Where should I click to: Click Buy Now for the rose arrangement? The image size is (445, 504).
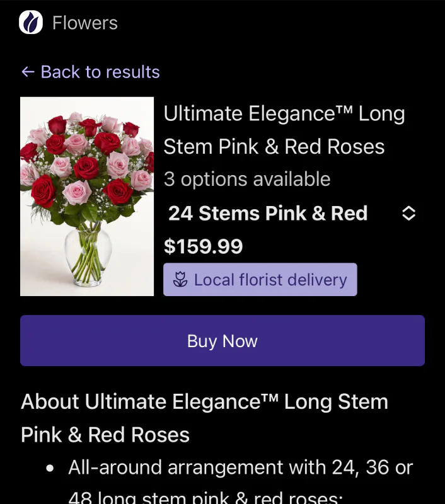222,340
